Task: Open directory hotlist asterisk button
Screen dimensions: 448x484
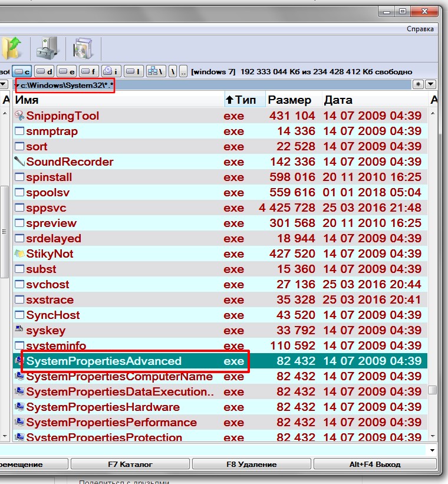Action: 418,85
